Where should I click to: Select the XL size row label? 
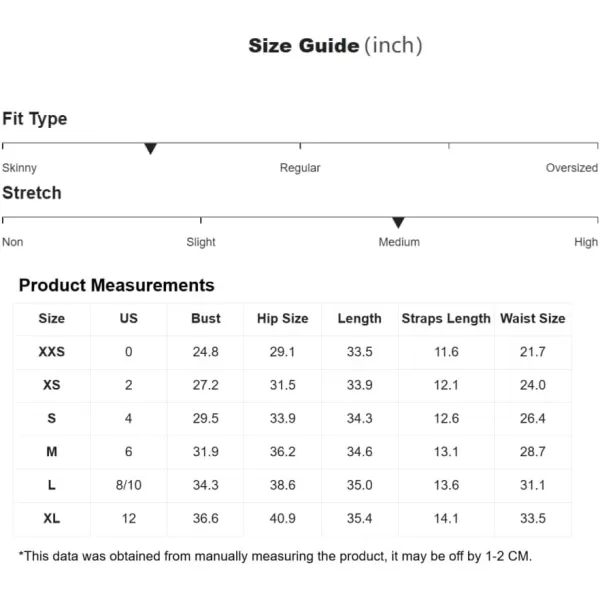52,518
